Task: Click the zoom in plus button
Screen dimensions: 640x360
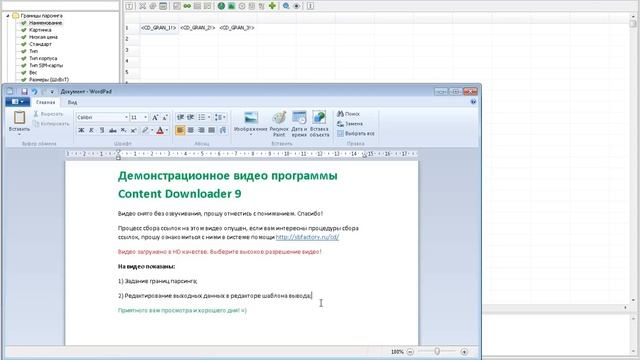Action: click(x=464, y=352)
